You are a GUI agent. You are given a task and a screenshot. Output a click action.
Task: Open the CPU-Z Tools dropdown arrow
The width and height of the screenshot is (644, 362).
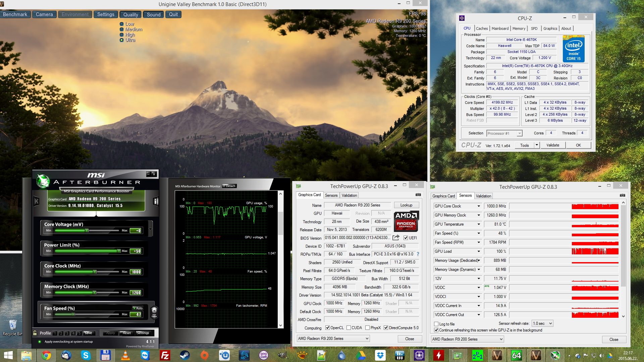coord(536,145)
